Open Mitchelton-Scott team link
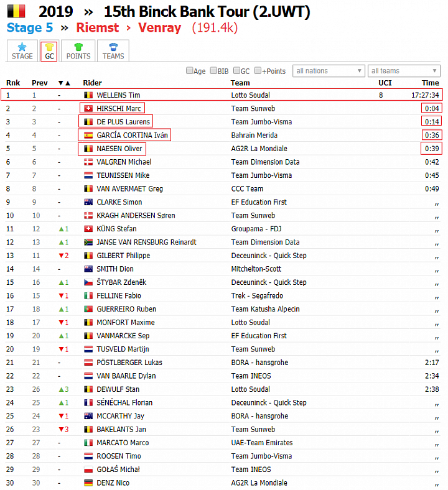 [x=256, y=269]
